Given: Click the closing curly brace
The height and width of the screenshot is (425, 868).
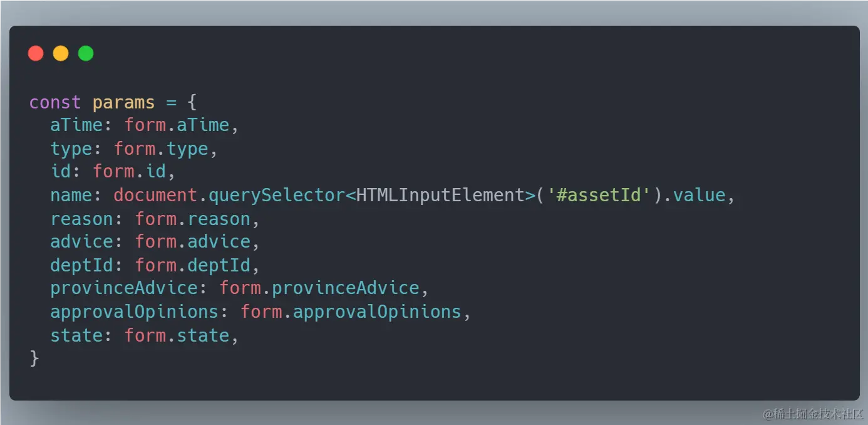Looking at the screenshot, I should point(34,359).
